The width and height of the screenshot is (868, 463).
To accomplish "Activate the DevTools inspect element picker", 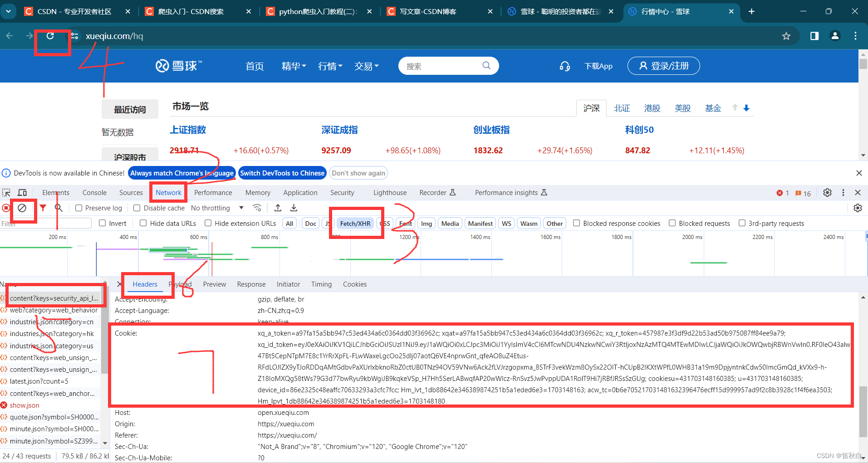I will tap(6, 192).
